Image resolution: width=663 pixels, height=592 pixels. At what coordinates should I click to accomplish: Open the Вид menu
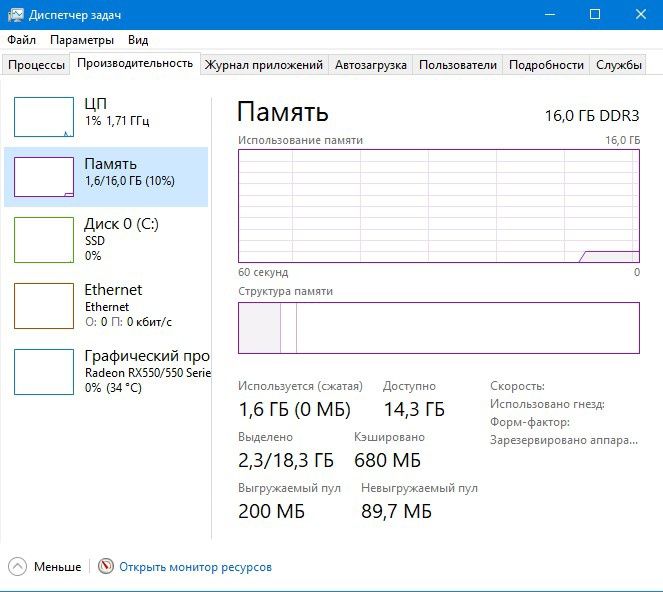tap(138, 40)
